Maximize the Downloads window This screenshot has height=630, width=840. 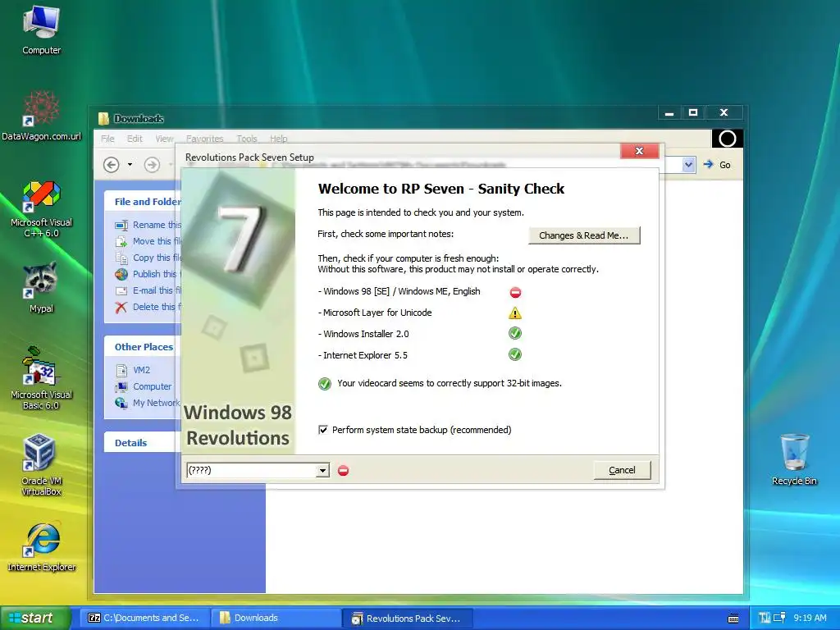point(693,112)
